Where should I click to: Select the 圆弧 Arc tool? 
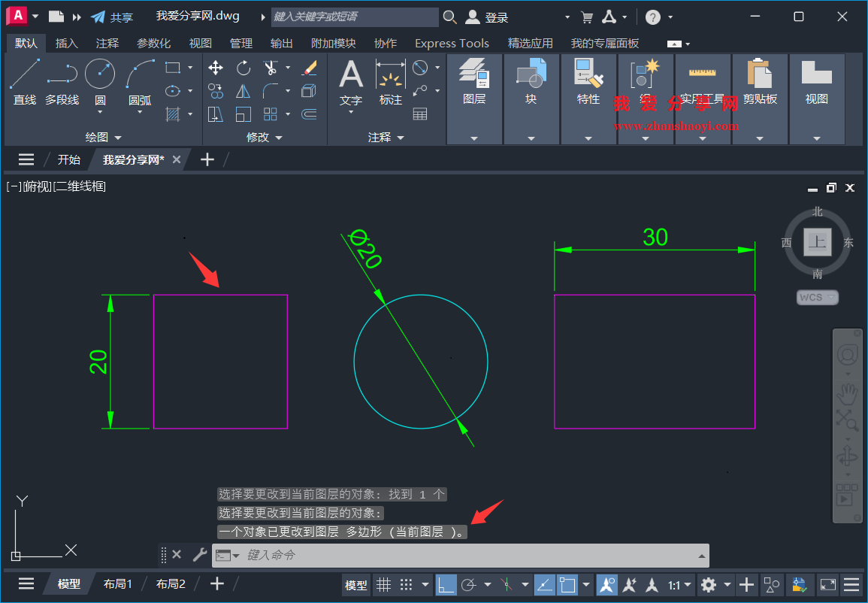coord(139,74)
